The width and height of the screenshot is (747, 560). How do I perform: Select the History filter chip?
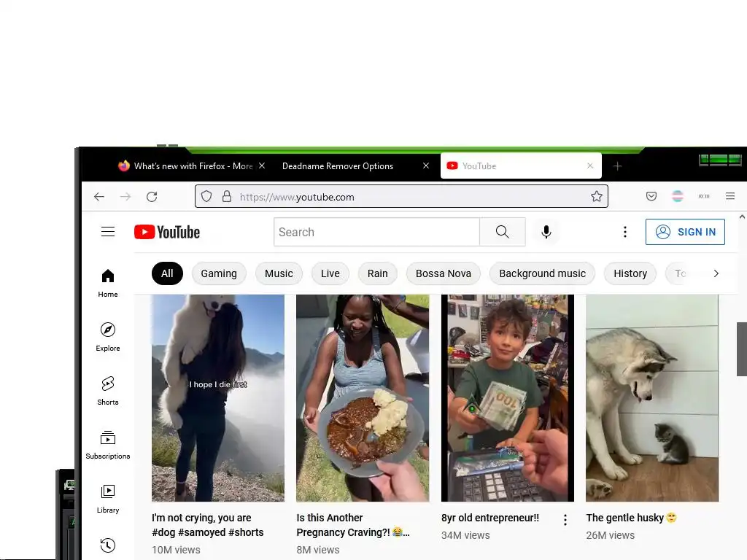[630, 273]
